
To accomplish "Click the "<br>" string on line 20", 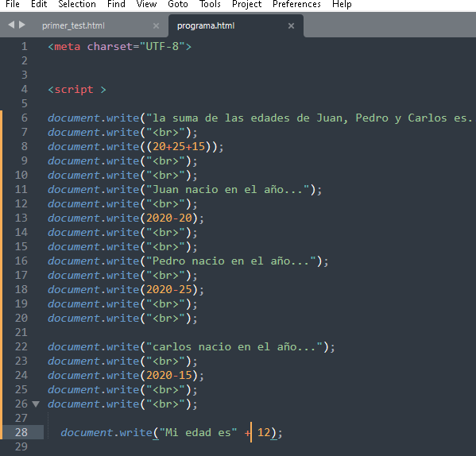I will pos(166,319).
